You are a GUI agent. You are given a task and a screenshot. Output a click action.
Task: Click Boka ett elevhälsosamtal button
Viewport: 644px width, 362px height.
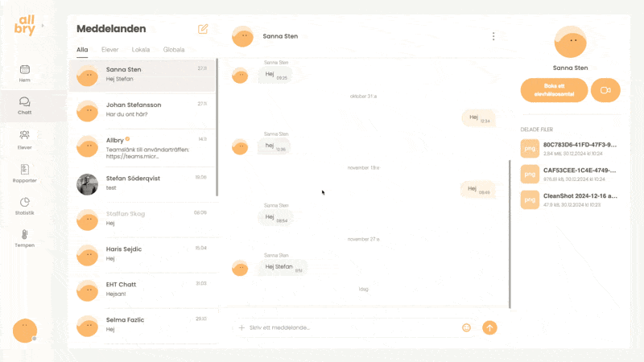[554, 90]
